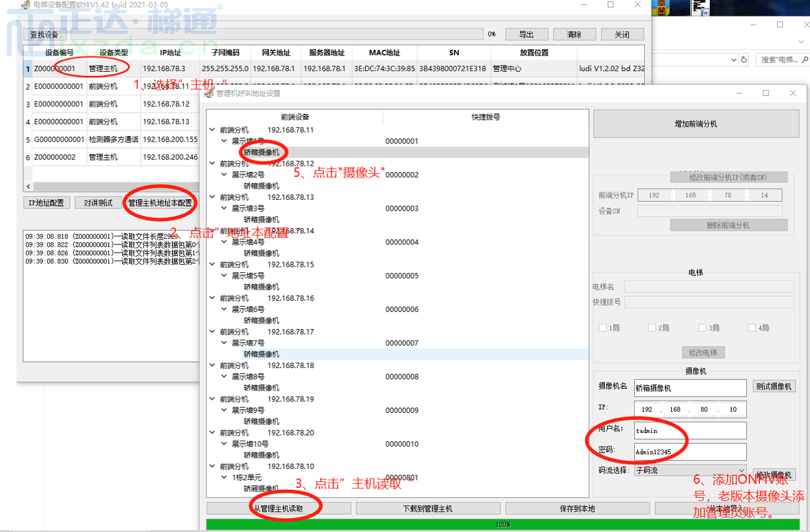Image resolution: width=810 pixels, height=532 pixels.
Task: Click the 从管理主机读取 button
Action: (279, 508)
